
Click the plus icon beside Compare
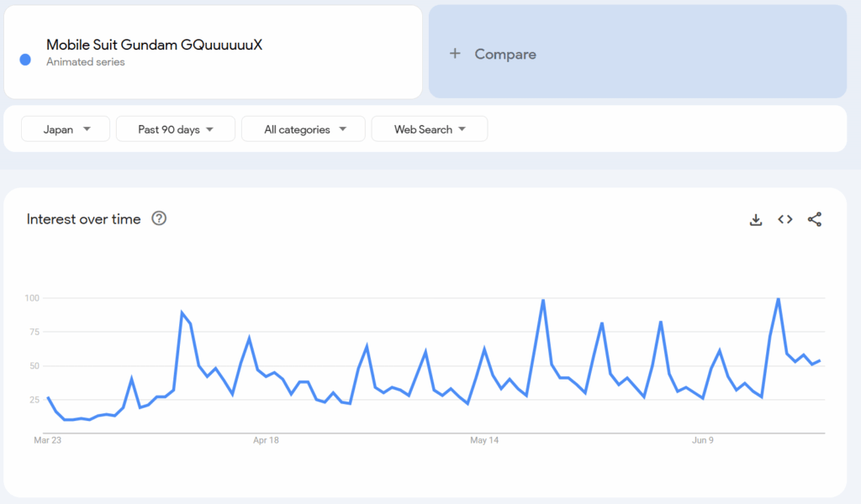(x=455, y=54)
